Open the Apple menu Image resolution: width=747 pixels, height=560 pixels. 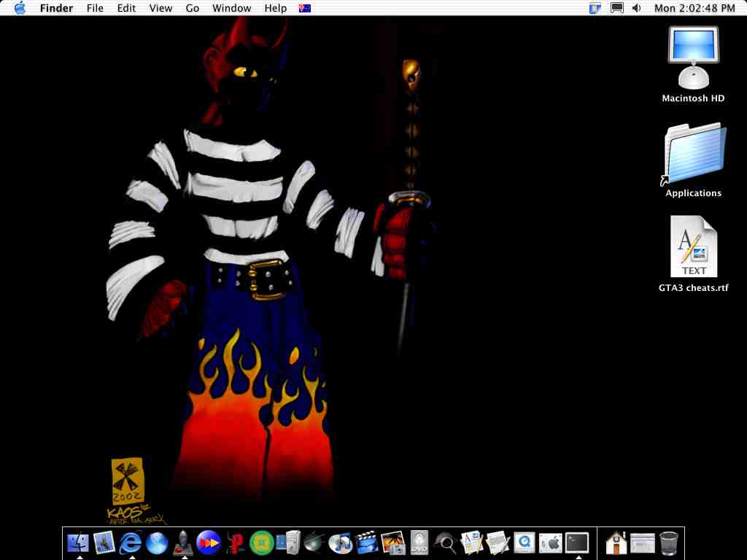click(20, 8)
